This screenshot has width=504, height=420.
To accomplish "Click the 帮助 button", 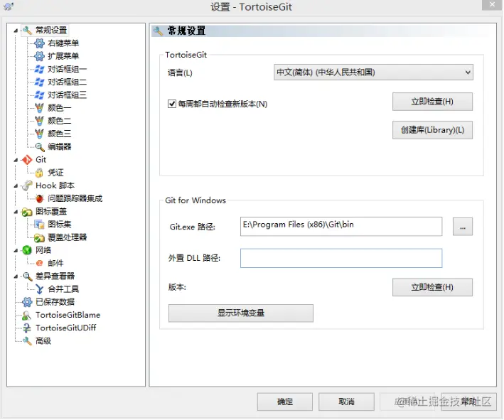I will pos(468,402).
